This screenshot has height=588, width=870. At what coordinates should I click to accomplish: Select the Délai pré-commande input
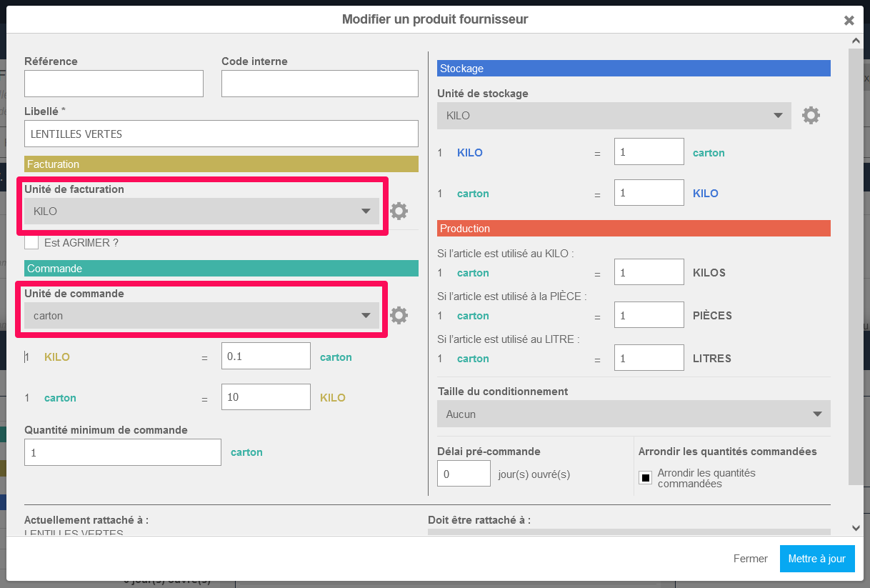[463, 474]
